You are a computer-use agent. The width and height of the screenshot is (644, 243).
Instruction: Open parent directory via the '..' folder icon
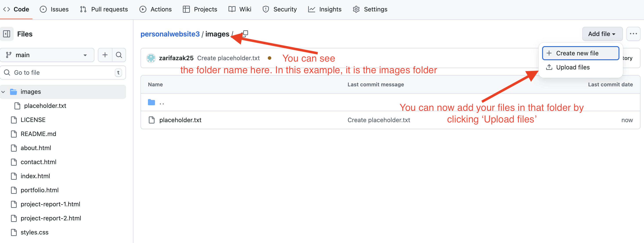[x=151, y=102]
